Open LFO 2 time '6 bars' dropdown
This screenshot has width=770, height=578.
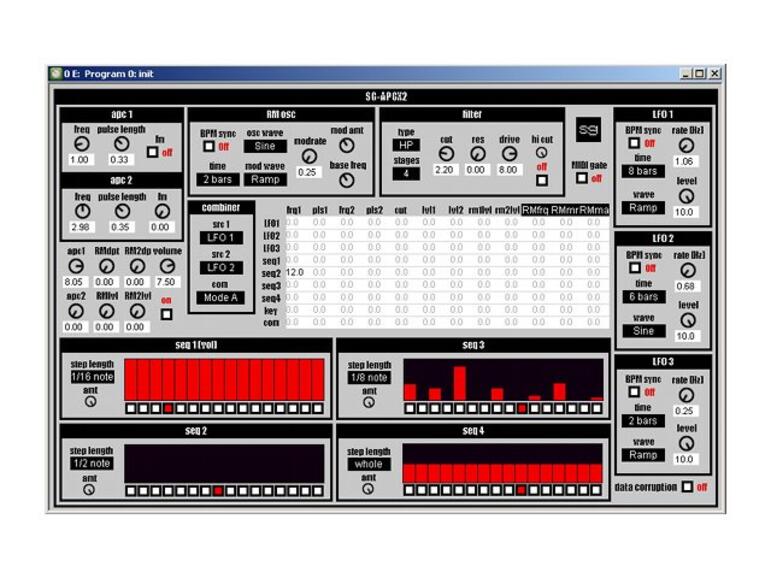pos(644,297)
